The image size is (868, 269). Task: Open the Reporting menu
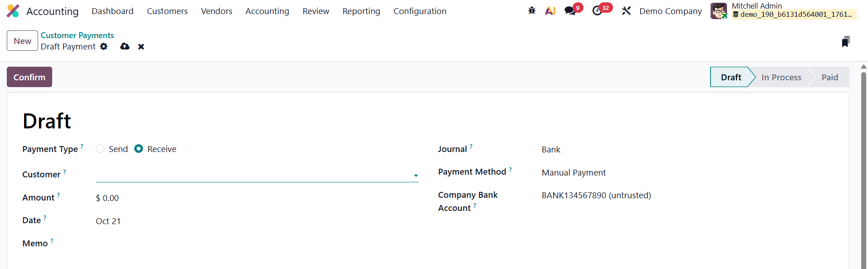[361, 11]
